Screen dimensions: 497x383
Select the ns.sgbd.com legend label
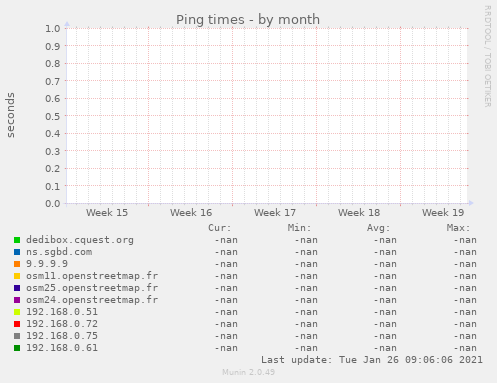59,252
